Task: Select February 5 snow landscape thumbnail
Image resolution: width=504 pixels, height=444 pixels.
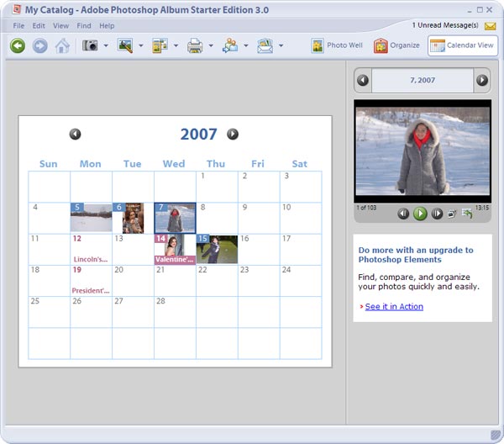Action: point(92,218)
